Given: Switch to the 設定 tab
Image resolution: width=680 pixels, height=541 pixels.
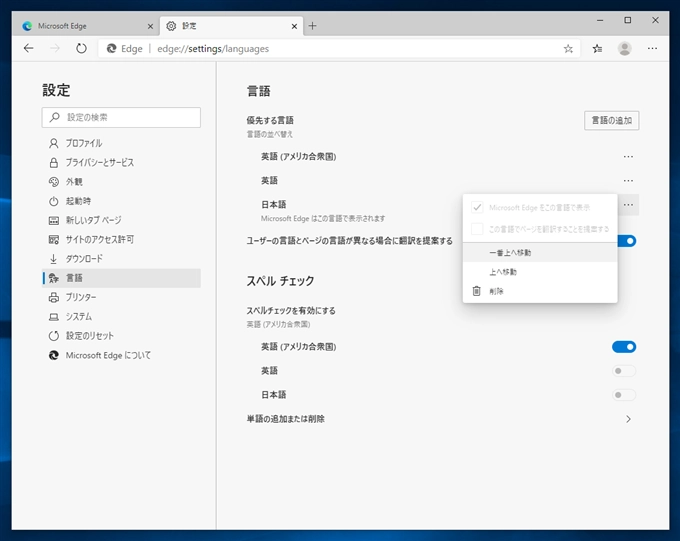Looking at the screenshot, I should [x=232, y=26].
